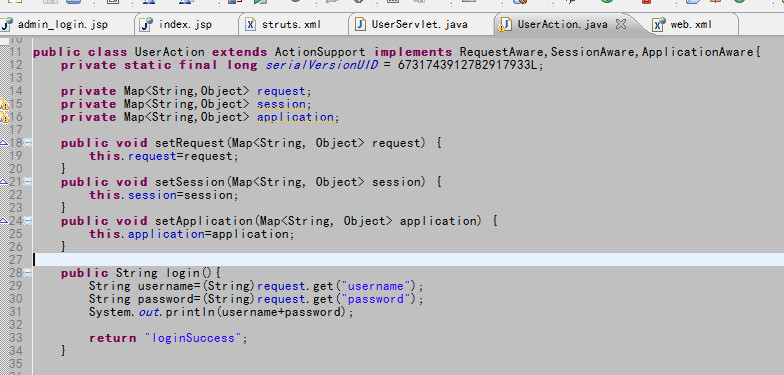Screen dimensions: 784x375
Task: Click RequestAware in the implements list
Action: (x=503, y=52)
